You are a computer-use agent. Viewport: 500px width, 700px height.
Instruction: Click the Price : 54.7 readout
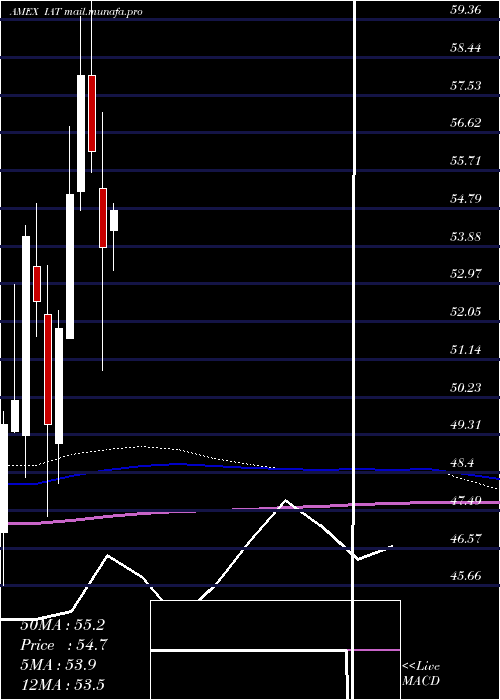click(x=64, y=645)
